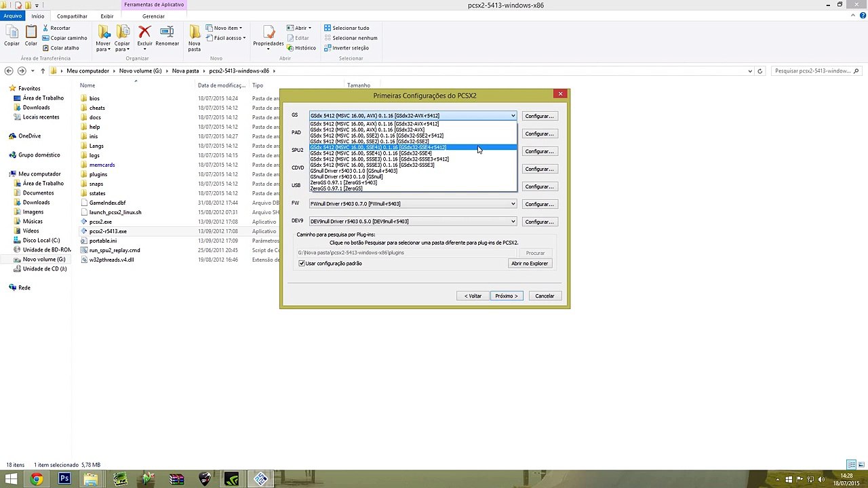
Task: Refresh the Explorer address bar
Action: (x=759, y=70)
